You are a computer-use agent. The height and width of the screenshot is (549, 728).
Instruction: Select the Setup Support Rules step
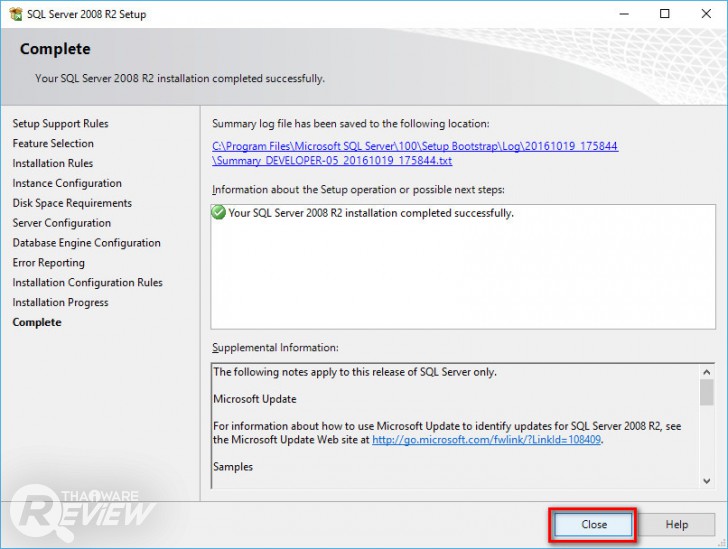coord(60,124)
